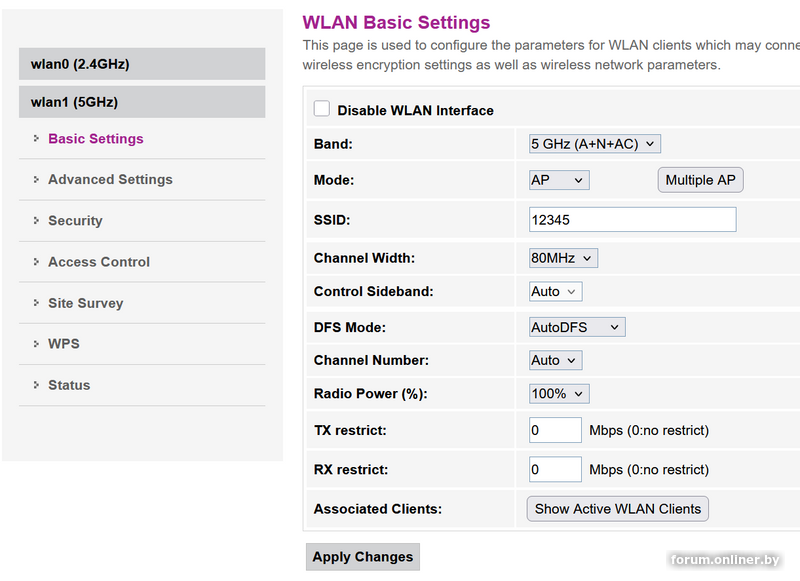Open the Band dropdown
Image resolution: width=800 pixels, height=581 pixels.
tap(595, 144)
